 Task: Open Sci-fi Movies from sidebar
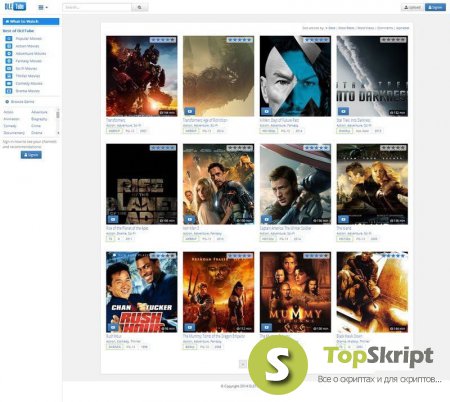pyautogui.click(x=22, y=68)
